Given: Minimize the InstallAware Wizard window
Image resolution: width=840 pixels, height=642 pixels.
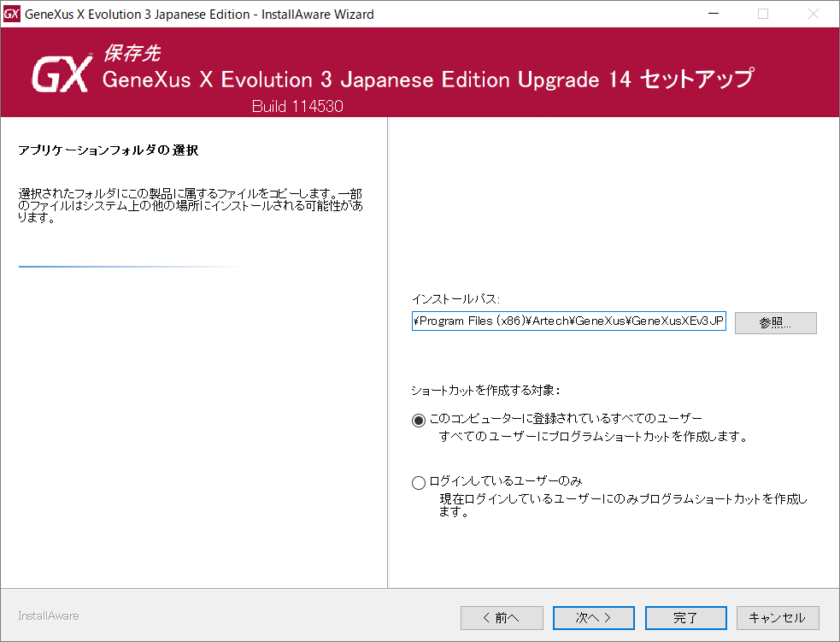Looking at the screenshot, I should tap(713, 14).
